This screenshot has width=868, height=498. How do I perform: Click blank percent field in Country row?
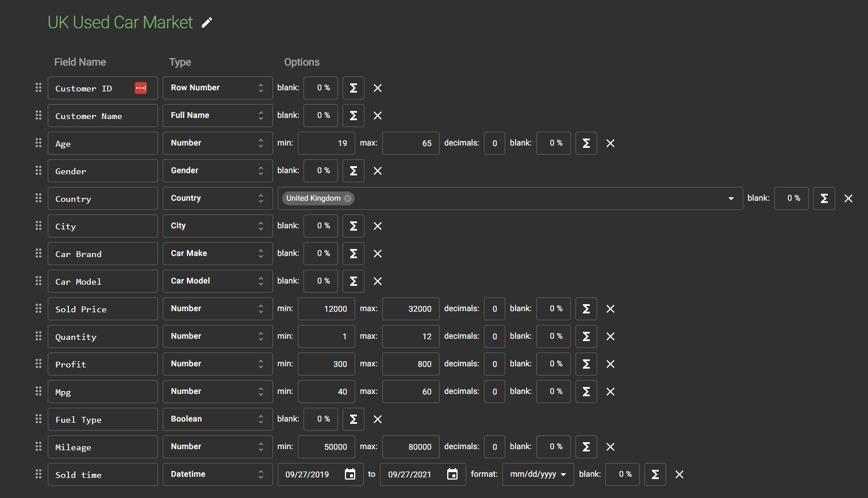[792, 198]
